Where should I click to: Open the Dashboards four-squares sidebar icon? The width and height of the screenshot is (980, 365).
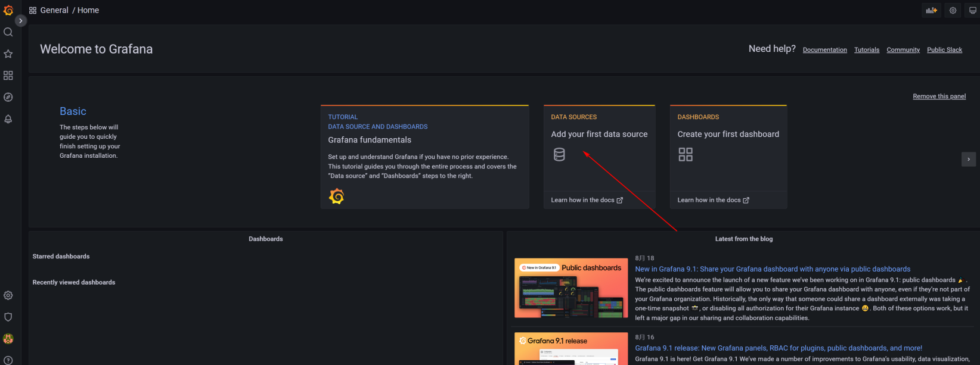(x=8, y=76)
